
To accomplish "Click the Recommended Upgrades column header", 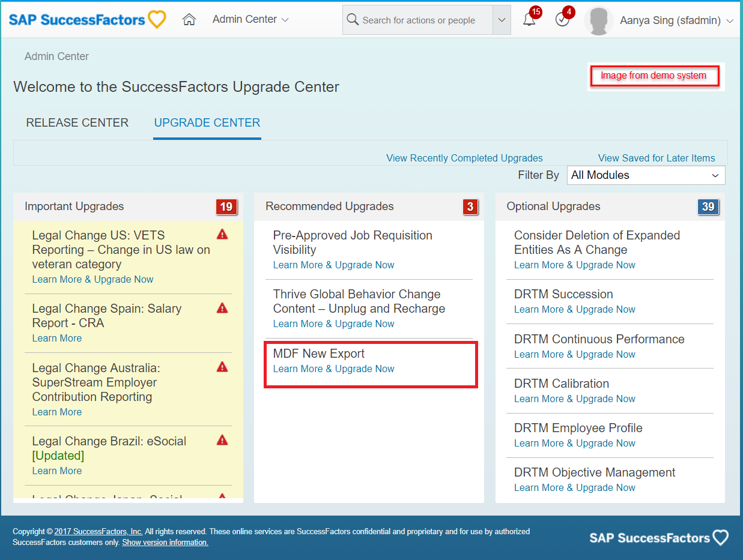I will tap(330, 206).
